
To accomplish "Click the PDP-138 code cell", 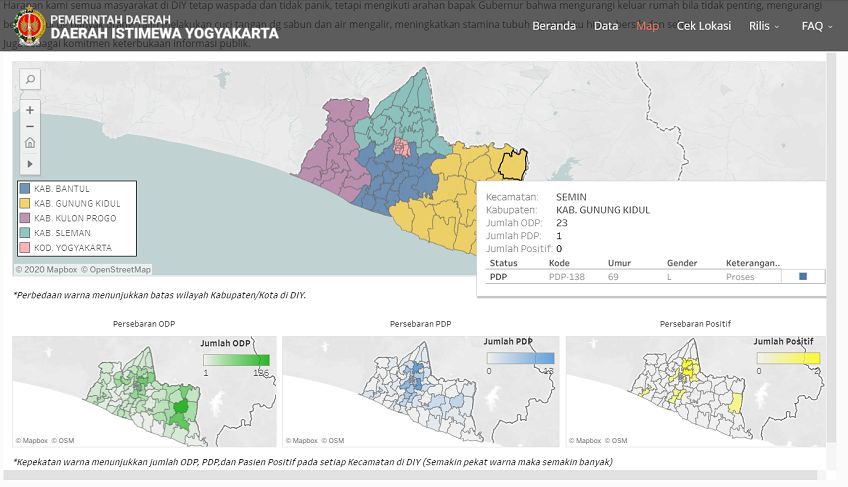I will coord(567,277).
